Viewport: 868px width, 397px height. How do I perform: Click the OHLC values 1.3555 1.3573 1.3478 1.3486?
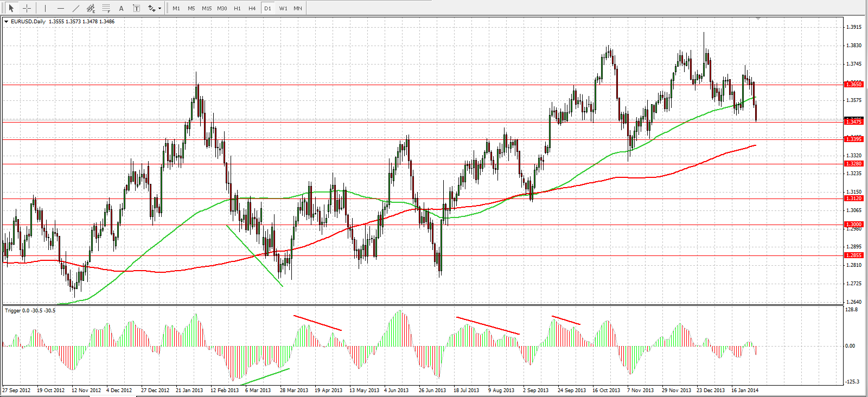(81, 22)
